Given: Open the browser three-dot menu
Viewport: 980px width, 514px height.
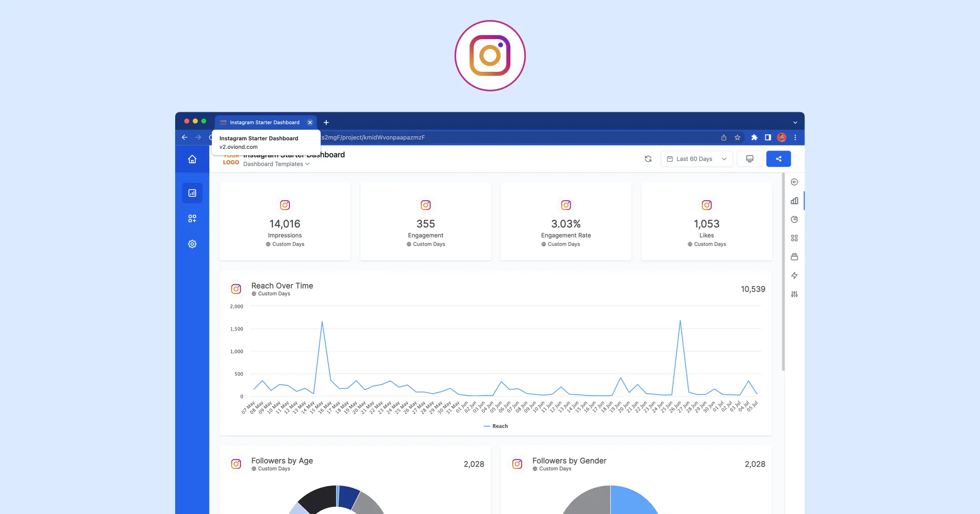Looking at the screenshot, I should [795, 137].
